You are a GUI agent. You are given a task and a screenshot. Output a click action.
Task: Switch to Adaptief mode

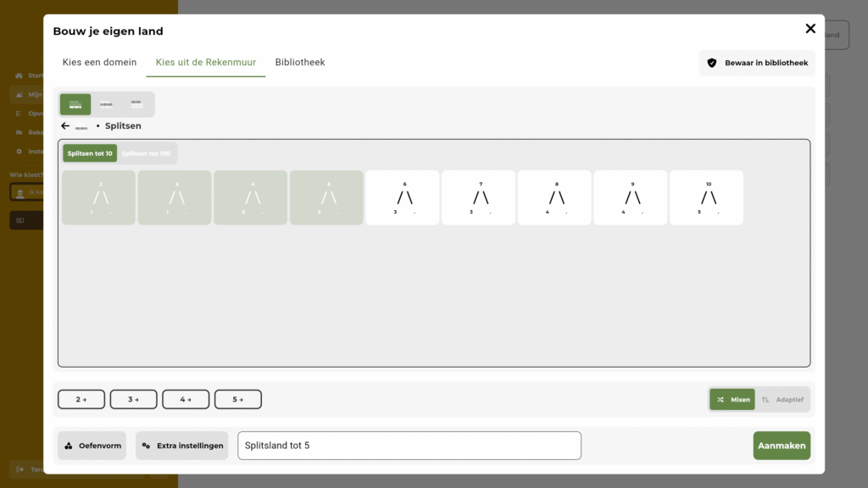tap(782, 400)
